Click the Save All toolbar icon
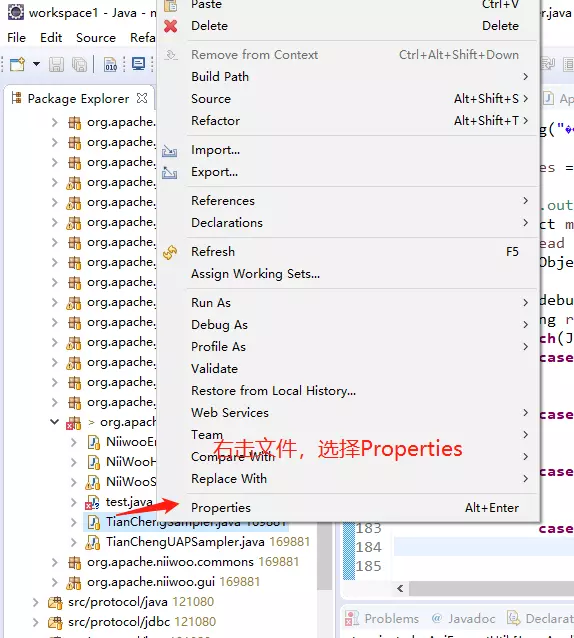 [x=79, y=64]
